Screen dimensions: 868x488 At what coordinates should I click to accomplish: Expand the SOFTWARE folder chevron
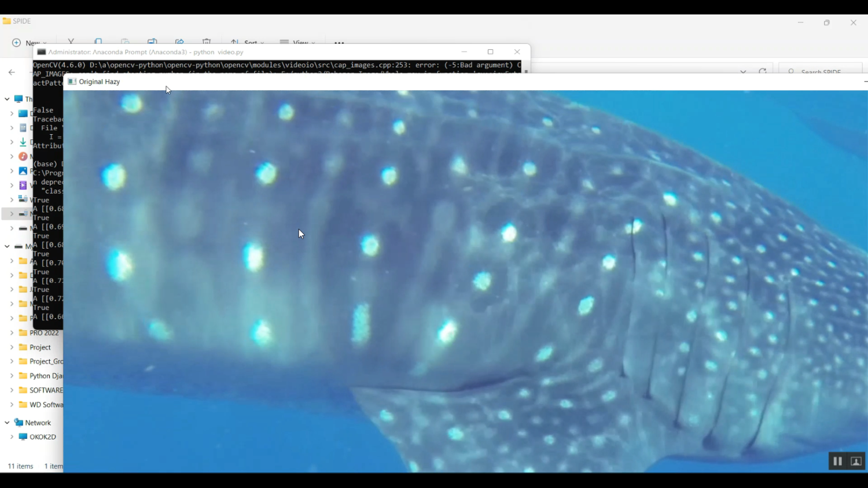12,390
